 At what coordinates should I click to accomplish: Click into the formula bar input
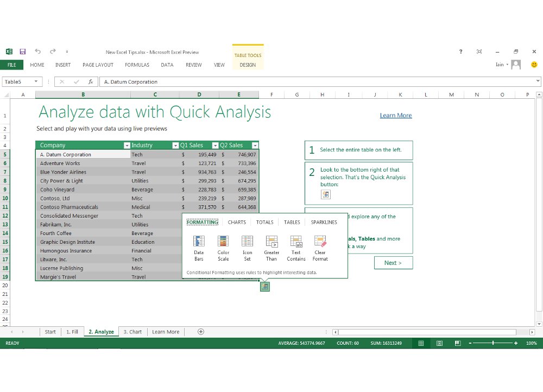click(x=317, y=82)
